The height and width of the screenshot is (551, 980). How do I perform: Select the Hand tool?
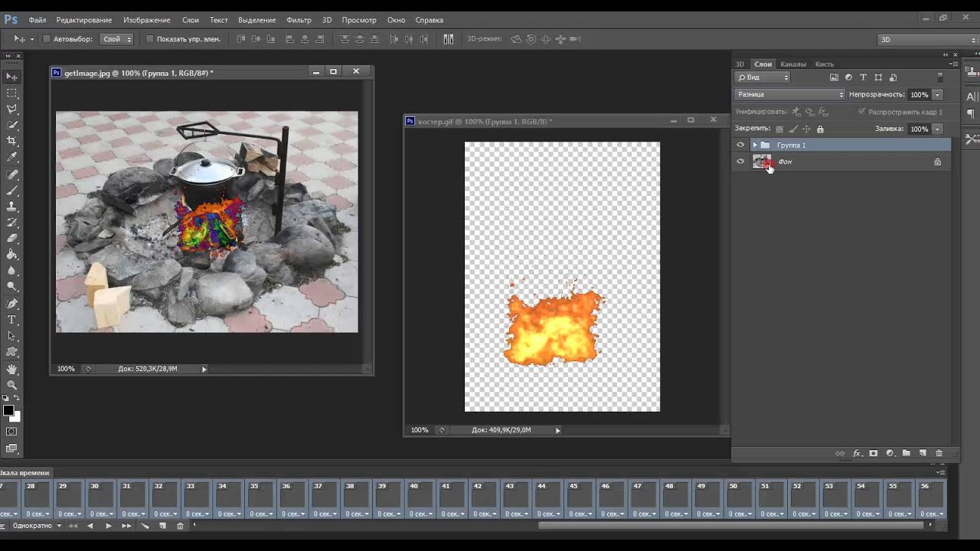[11, 369]
